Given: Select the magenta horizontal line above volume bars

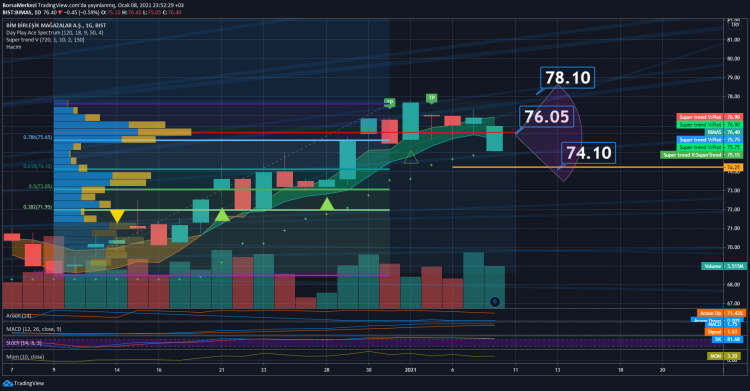Looking at the screenshot, I should pyautogui.click(x=222, y=275).
